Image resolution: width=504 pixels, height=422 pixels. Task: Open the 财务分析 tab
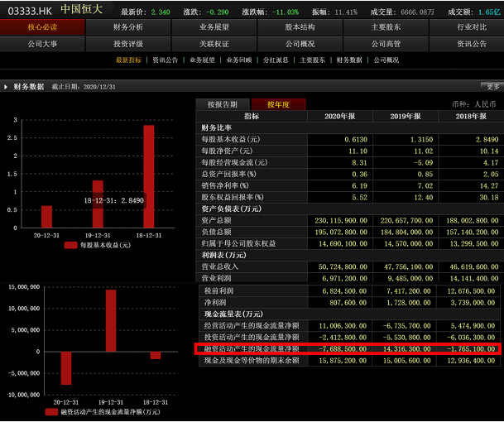(128, 27)
